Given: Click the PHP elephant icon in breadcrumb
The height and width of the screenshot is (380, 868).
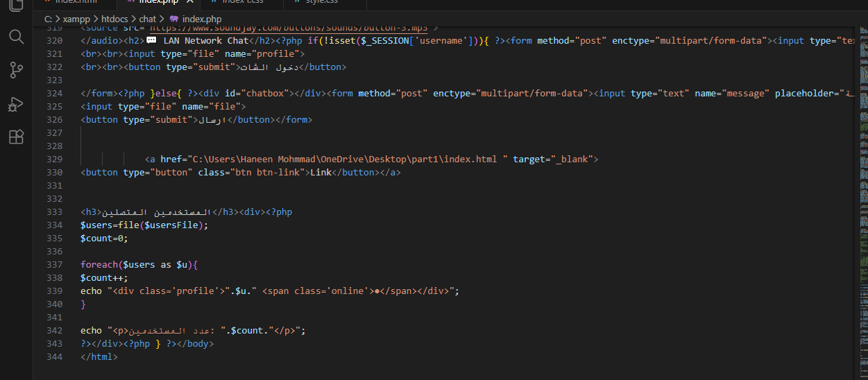Looking at the screenshot, I should (x=173, y=19).
